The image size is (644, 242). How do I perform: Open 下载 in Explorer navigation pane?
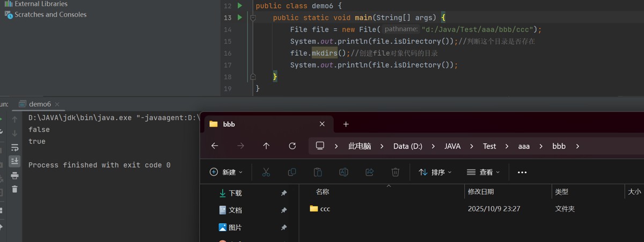[x=235, y=193]
